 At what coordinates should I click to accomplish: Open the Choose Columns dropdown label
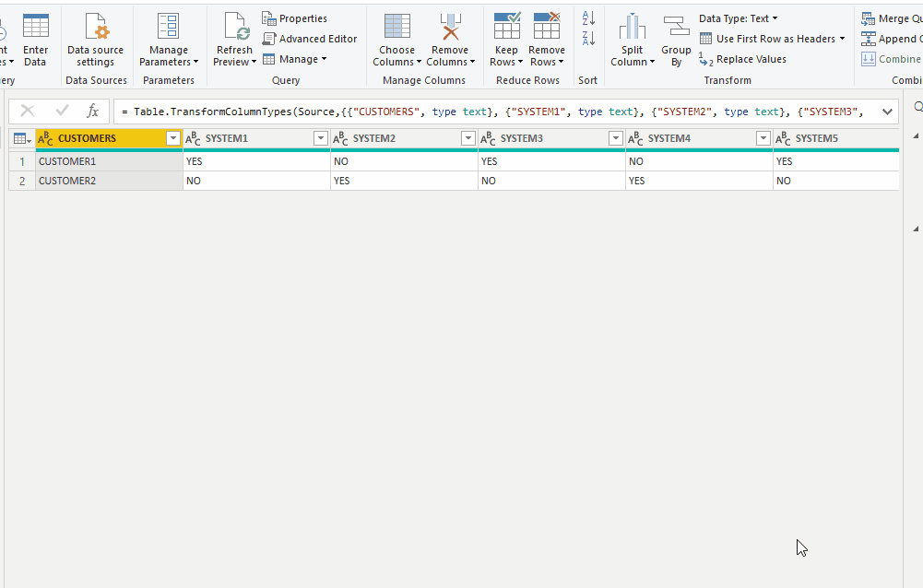coord(396,56)
